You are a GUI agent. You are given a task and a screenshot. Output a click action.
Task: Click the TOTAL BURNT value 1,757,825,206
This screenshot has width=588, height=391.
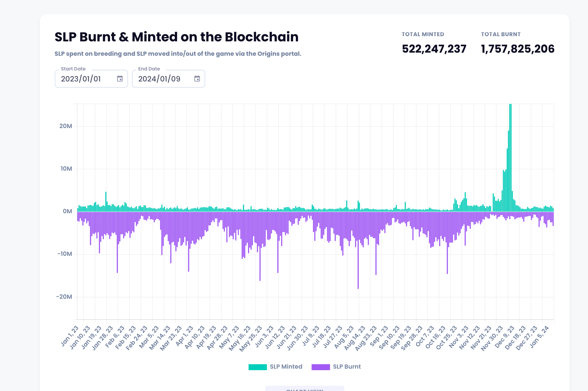coord(517,49)
